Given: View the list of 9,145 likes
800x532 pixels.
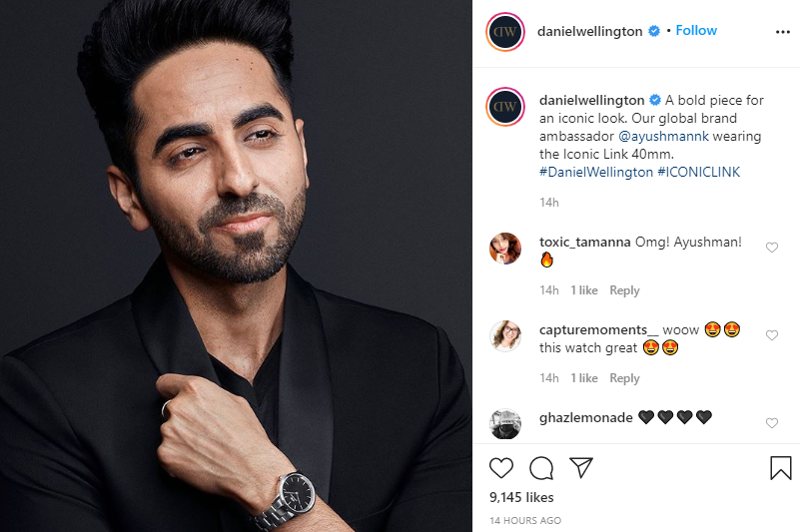Looking at the screenshot, I should (x=521, y=497).
